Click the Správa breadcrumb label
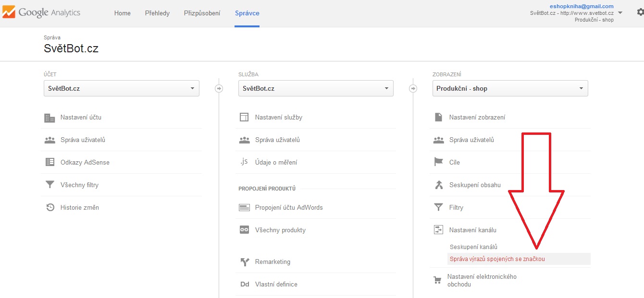This screenshot has width=644, height=298. click(52, 37)
